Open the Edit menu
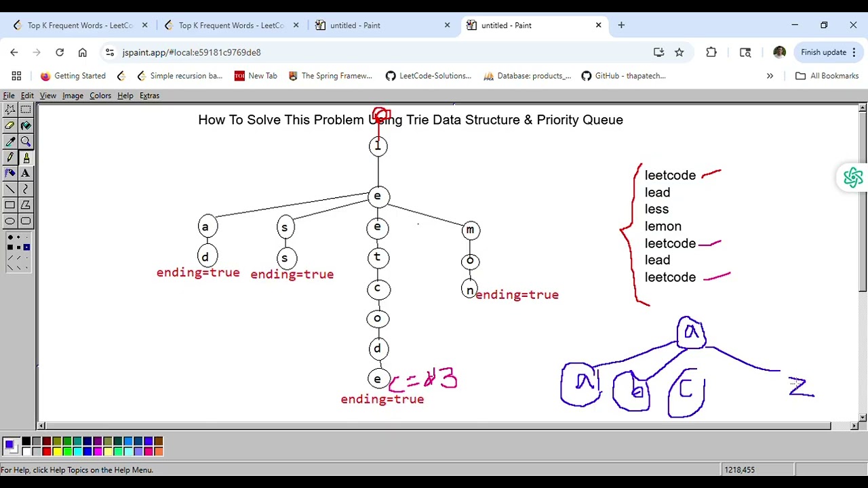Image resolution: width=868 pixels, height=488 pixels. [27, 96]
